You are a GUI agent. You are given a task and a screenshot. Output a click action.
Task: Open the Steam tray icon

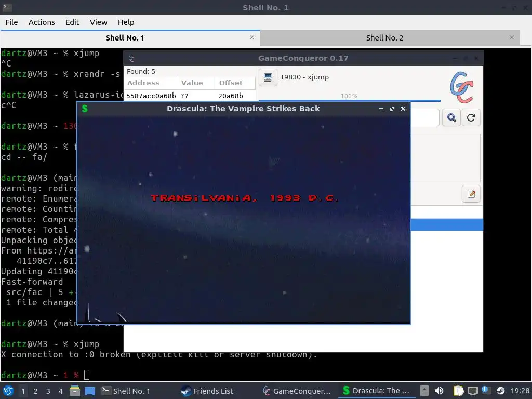500,391
